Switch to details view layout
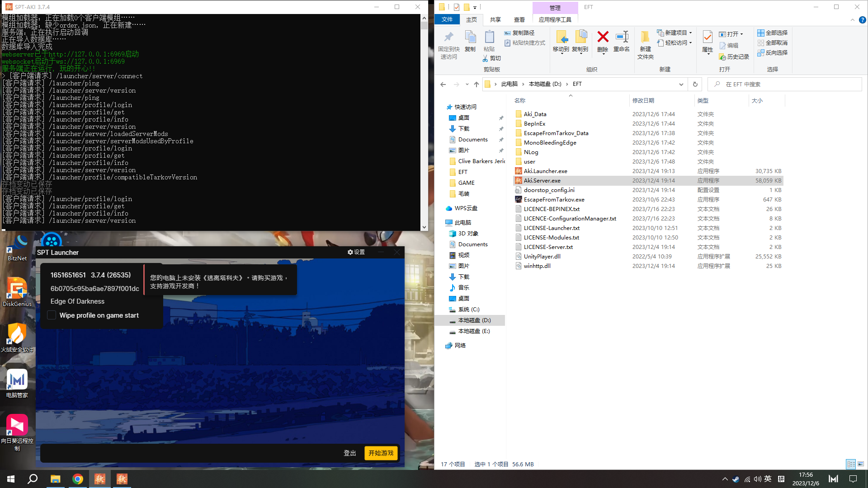This screenshot has width=868, height=488. (851, 464)
